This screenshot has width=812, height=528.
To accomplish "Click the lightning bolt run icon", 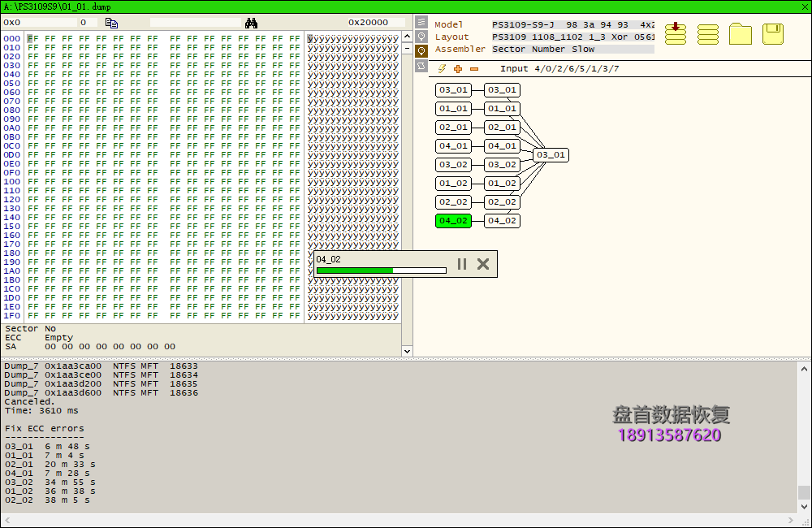I will 442,69.
